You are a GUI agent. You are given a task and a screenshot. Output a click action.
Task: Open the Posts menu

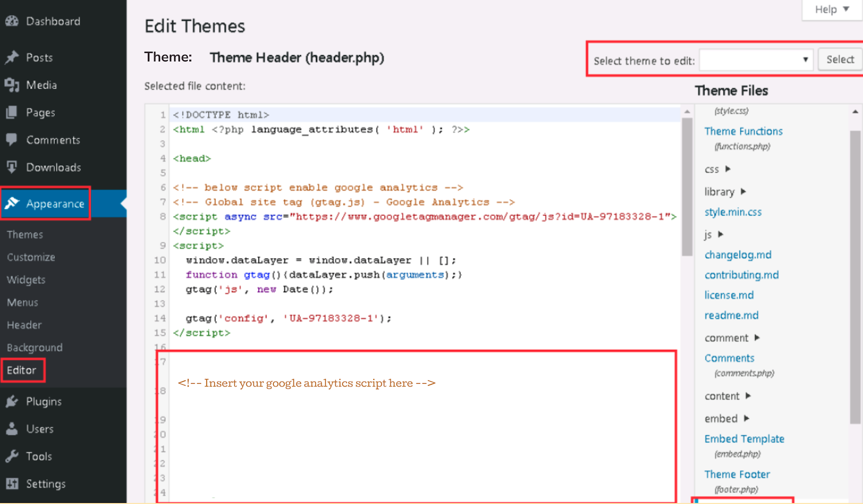(x=39, y=57)
